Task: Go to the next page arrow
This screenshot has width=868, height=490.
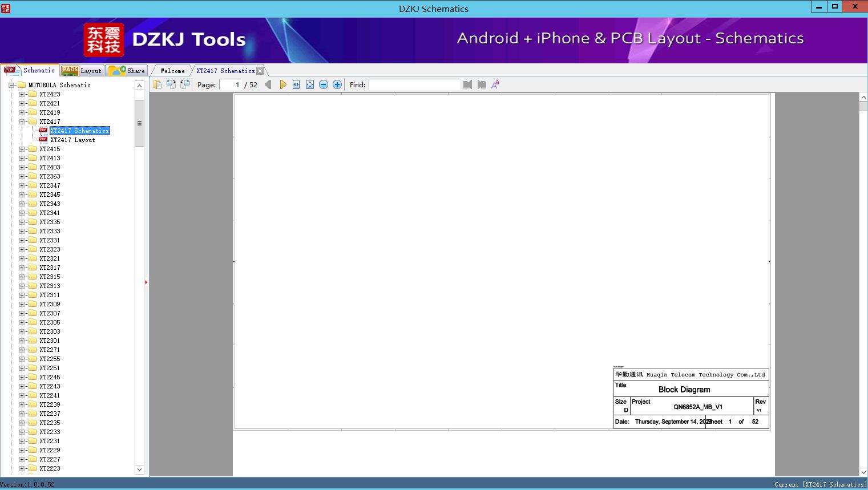Action: 282,84
